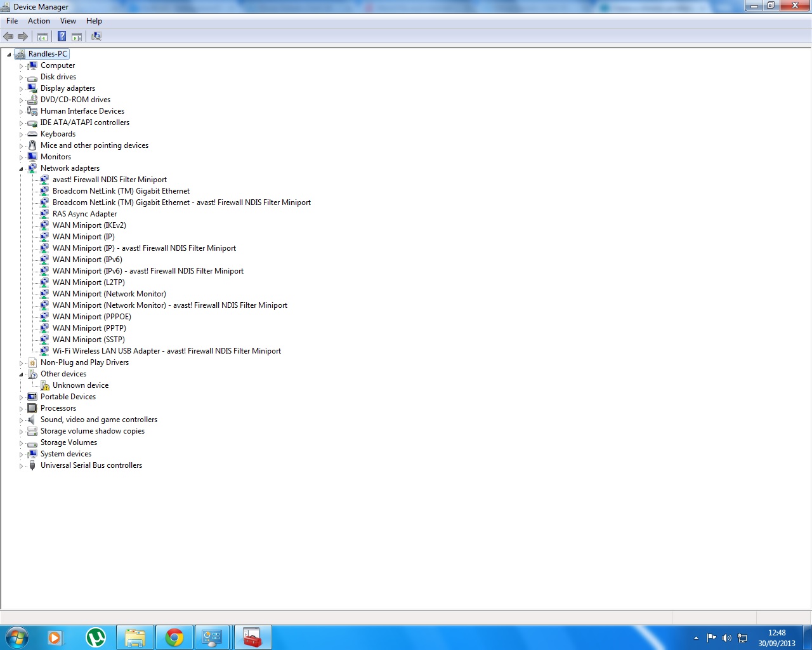The image size is (812, 650).
Task: Click the Display adapters category icon
Action: [x=32, y=88]
